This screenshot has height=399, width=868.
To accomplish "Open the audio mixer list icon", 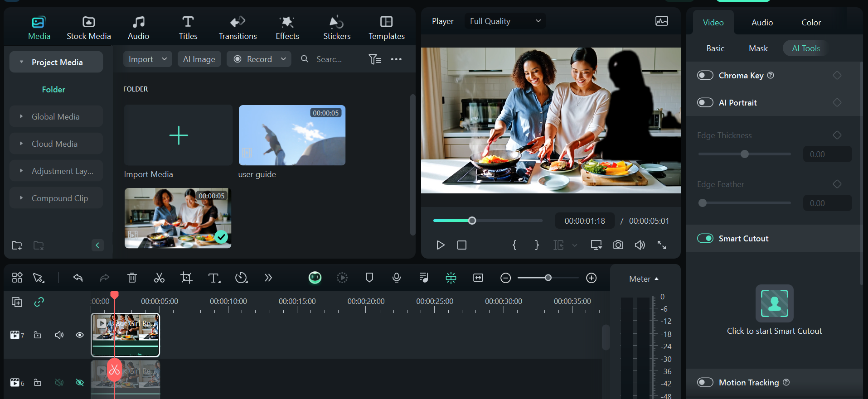I will coord(424,278).
